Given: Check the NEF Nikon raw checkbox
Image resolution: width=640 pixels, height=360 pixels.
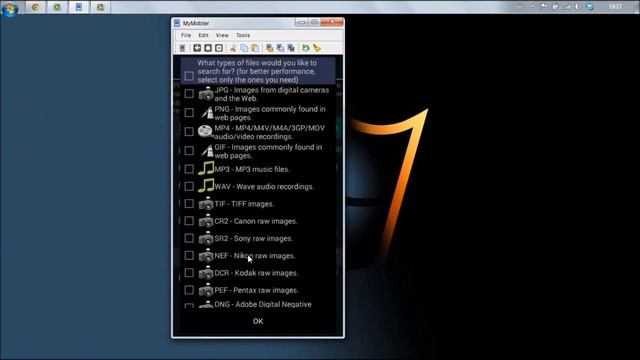Looking at the screenshot, I should click(x=189, y=256).
